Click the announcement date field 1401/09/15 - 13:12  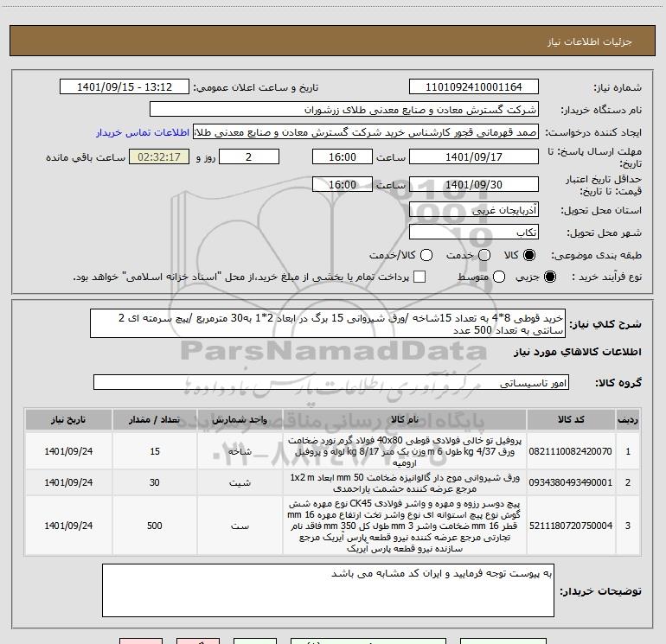(125, 87)
